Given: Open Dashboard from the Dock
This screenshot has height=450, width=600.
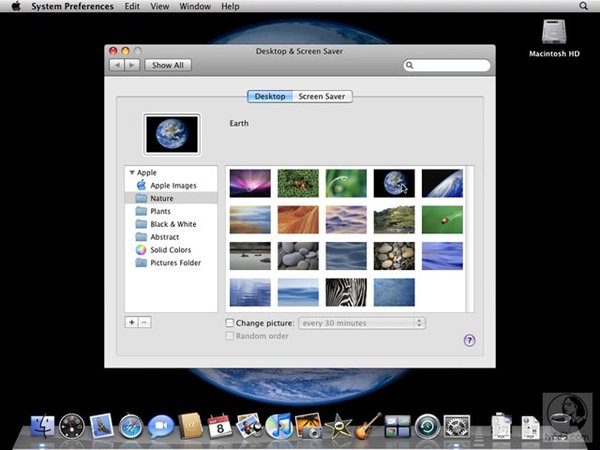Looking at the screenshot, I should [72, 426].
